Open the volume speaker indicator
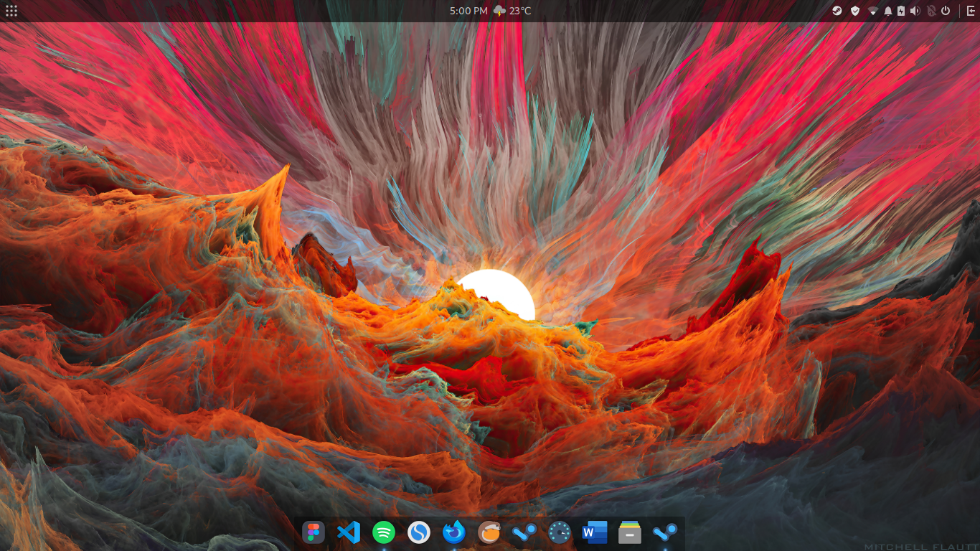 coord(915,11)
